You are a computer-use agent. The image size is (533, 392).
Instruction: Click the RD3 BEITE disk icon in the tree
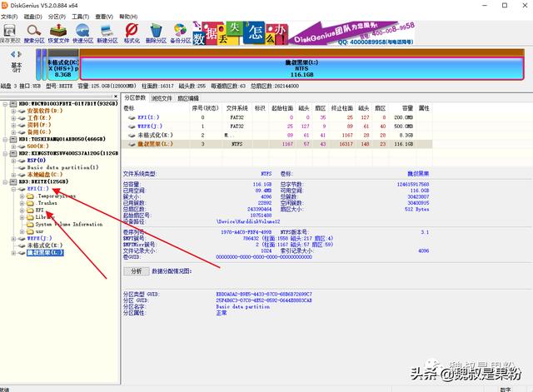click(x=13, y=181)
